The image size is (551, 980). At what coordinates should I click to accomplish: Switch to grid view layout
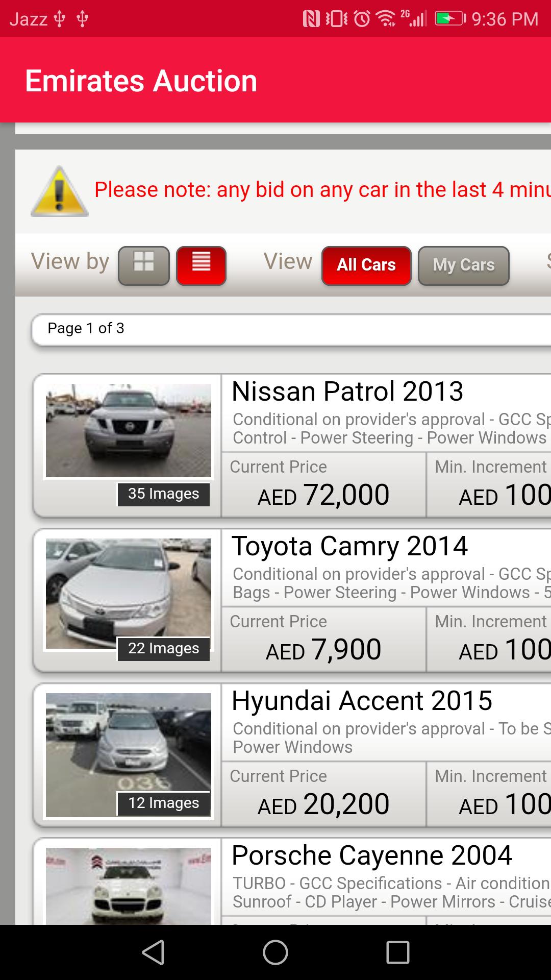coord(144,265)
